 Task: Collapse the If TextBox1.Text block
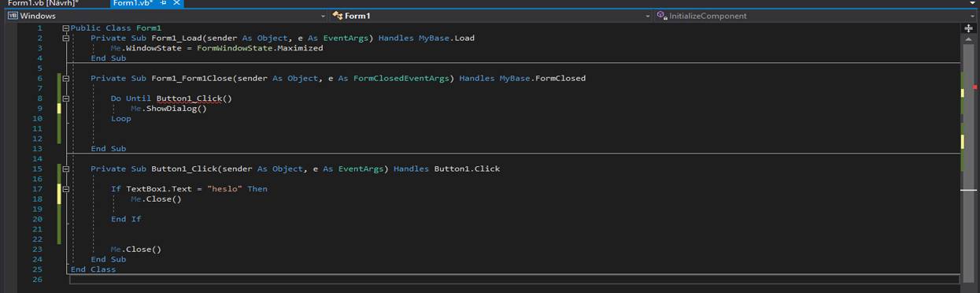pyautogui.click(x=66, y=189)
